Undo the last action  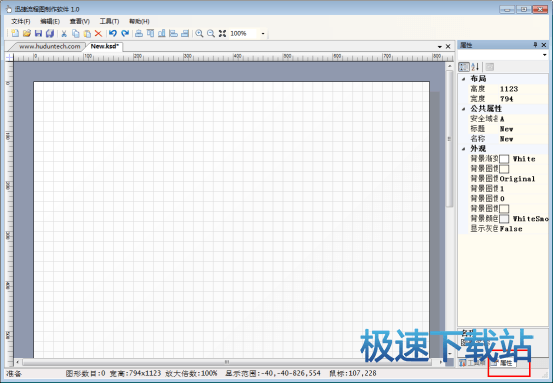(x=113, y=34)
